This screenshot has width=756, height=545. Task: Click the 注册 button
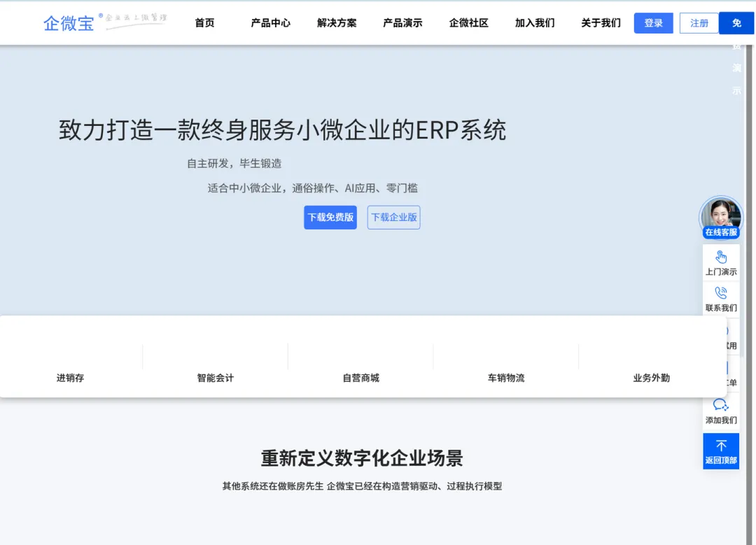(x=699, y=23)
